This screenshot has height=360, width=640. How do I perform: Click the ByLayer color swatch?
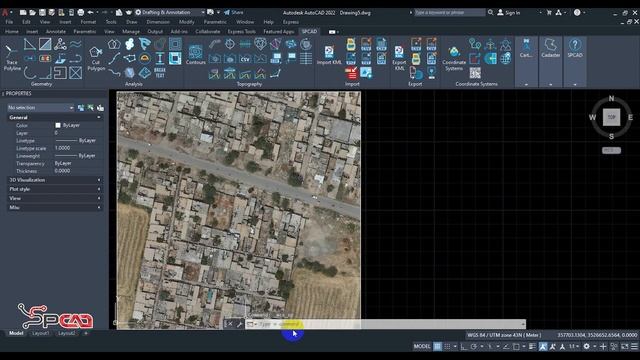click(58, 125)
